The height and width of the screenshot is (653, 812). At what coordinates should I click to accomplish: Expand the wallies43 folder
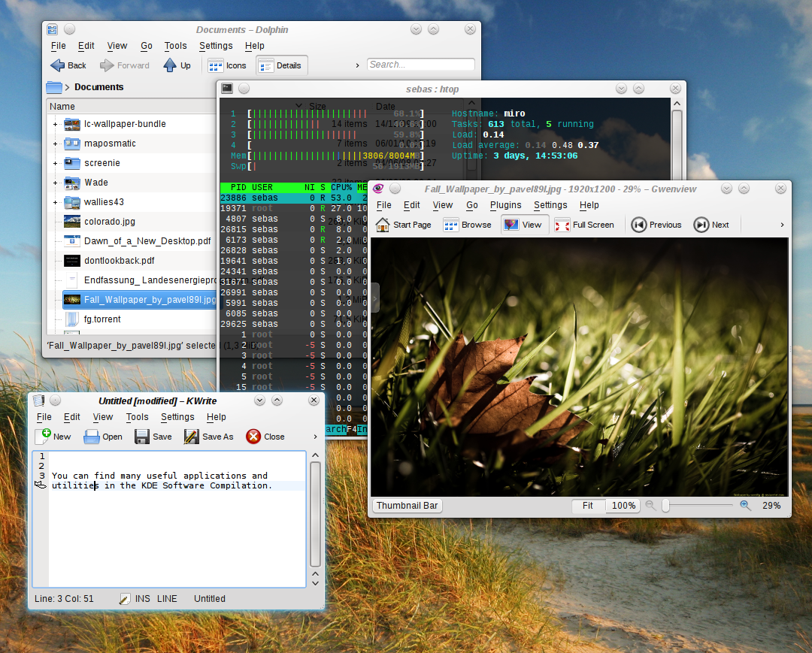[56, 202]
